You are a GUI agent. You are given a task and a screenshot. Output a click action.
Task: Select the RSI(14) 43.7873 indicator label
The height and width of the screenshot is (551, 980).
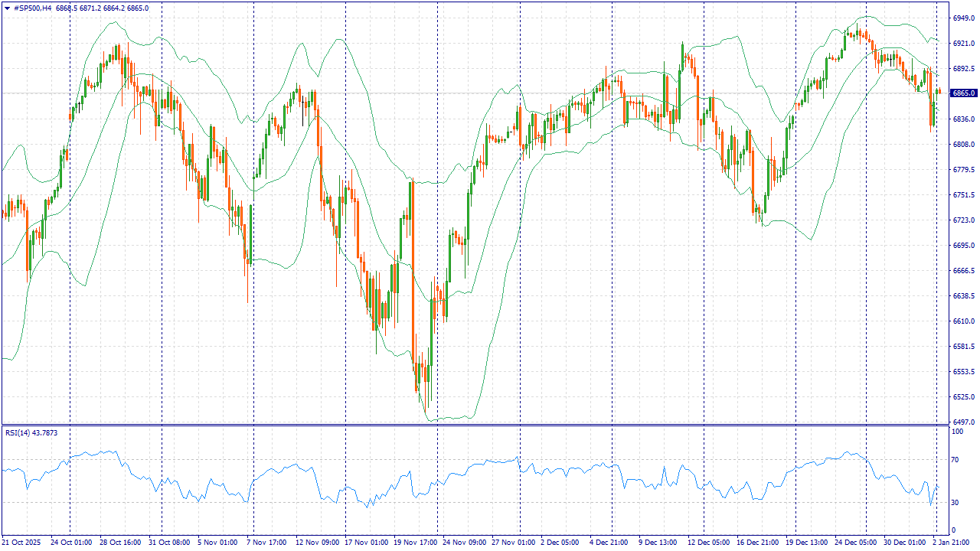(31, 433)
